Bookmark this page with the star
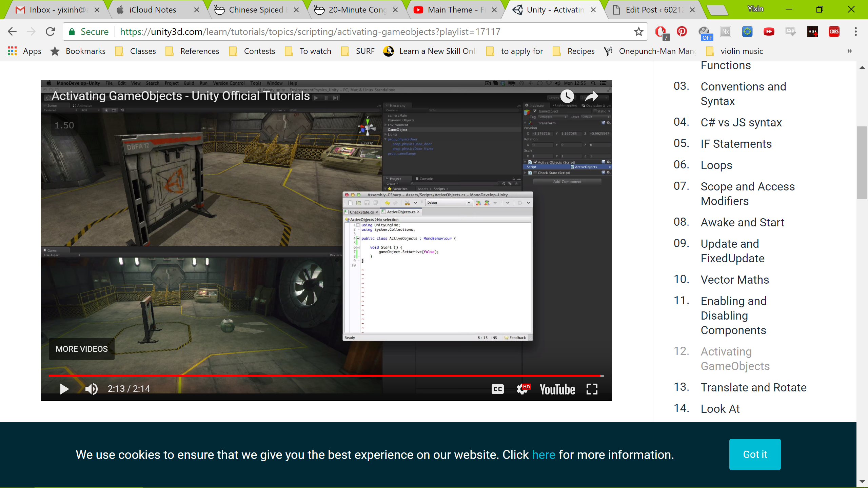 (638, 32)
